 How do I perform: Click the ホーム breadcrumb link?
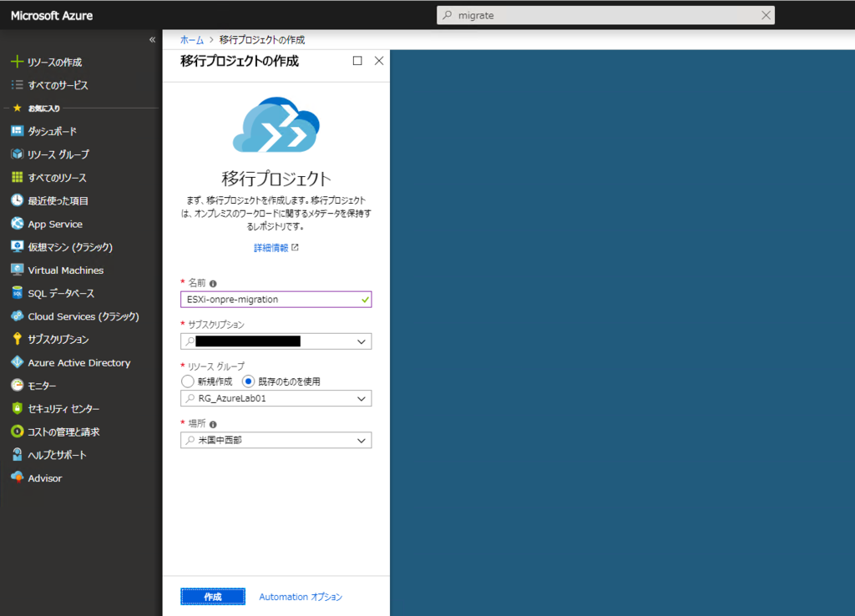click(192, 40)
